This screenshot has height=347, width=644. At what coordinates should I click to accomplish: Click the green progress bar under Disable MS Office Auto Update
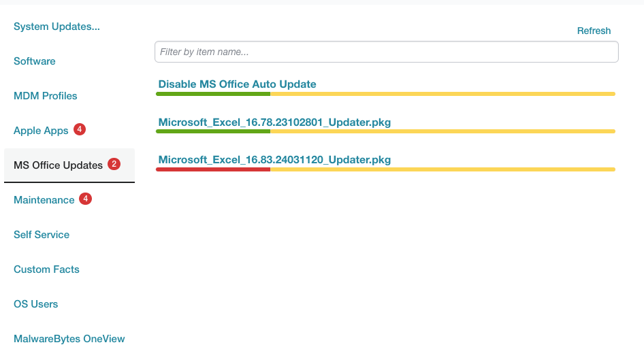pos(213,94)
